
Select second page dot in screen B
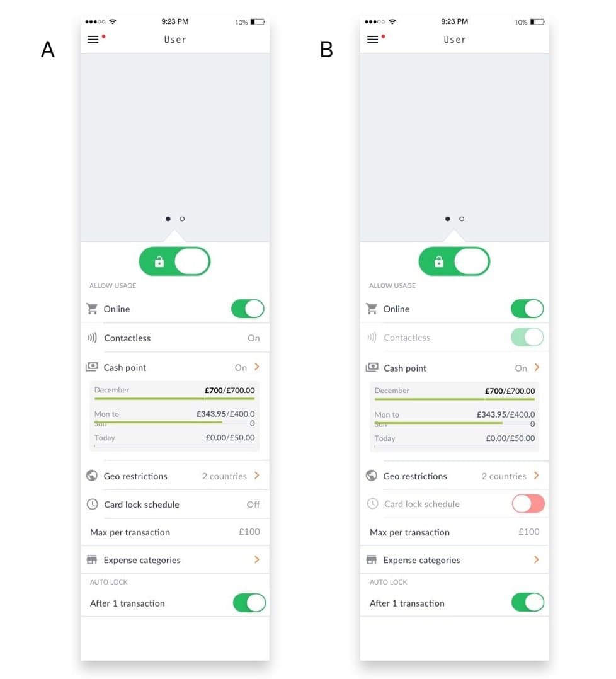click(462, 219)
